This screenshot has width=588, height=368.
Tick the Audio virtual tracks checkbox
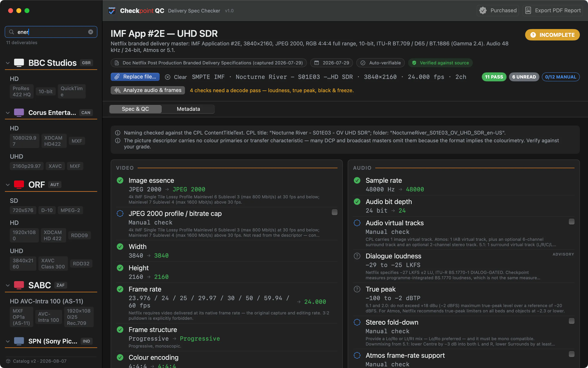click(x=571, y=221)
